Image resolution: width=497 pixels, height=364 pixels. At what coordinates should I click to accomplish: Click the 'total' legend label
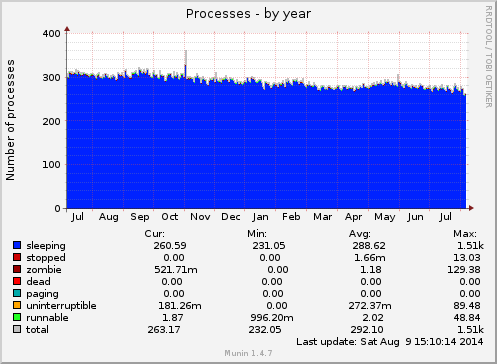[x=37, y=330]
